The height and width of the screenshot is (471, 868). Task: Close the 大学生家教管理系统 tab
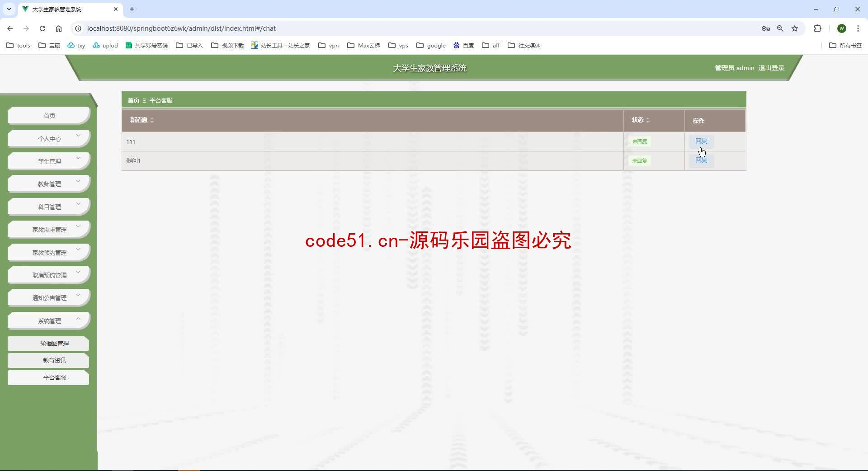[x=116, y=9]
